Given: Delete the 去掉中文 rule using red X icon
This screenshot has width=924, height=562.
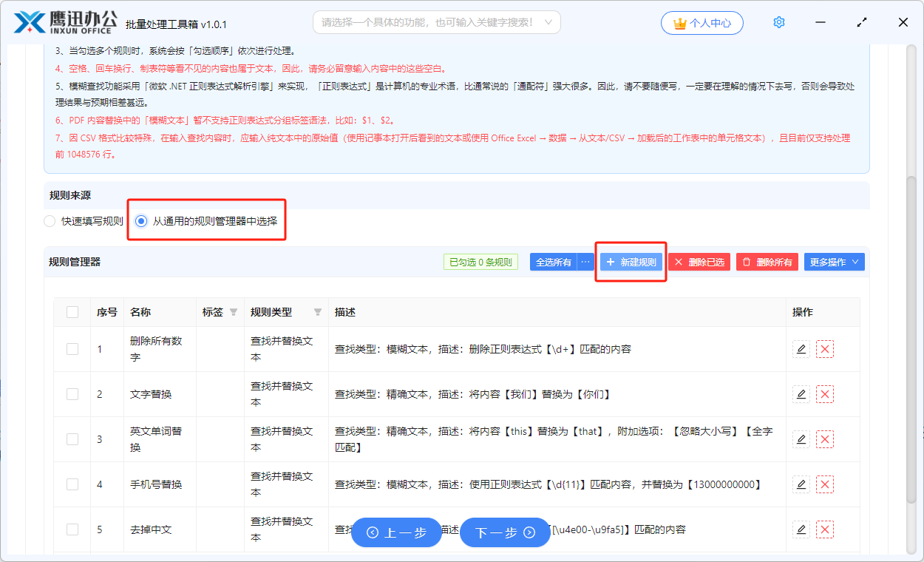Looking at the screenshot, I should click(825, 529).
